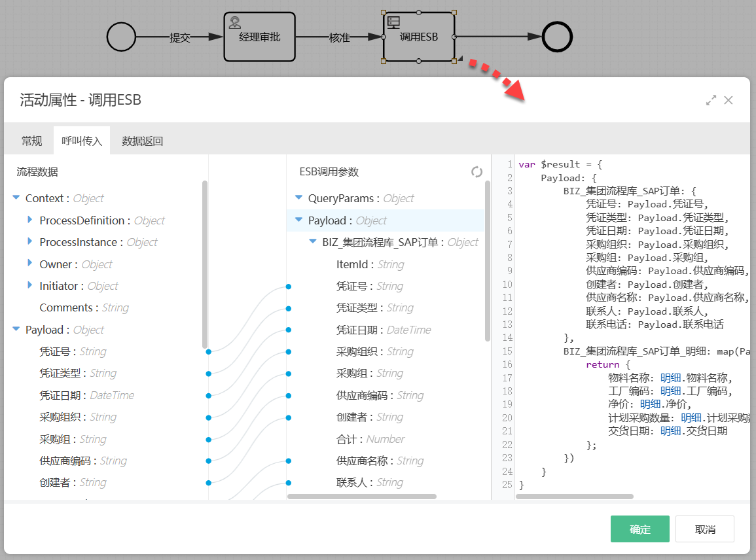756x560 pixels.
Task: Select the 调用ESB service task node
Action: (x=418, y=37)
